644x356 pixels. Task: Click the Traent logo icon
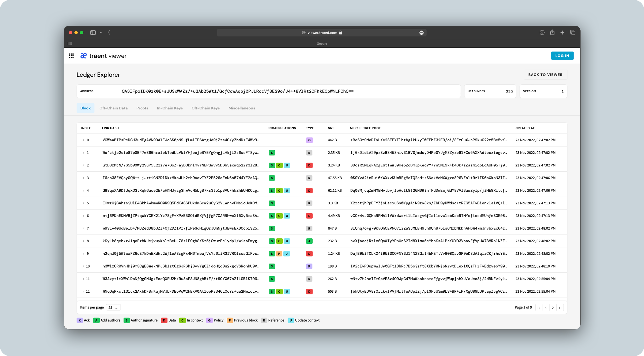click(84, 56)
